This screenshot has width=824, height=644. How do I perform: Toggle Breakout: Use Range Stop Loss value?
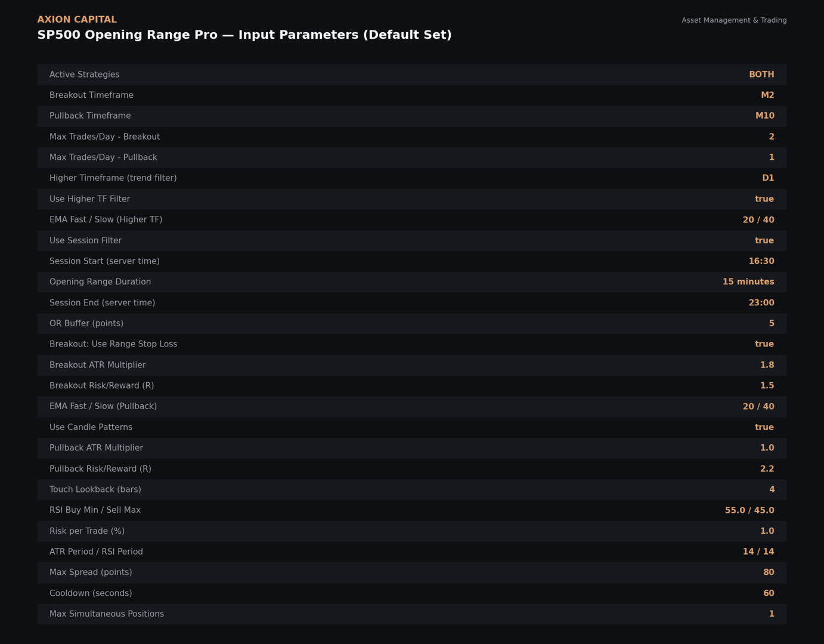764,344
